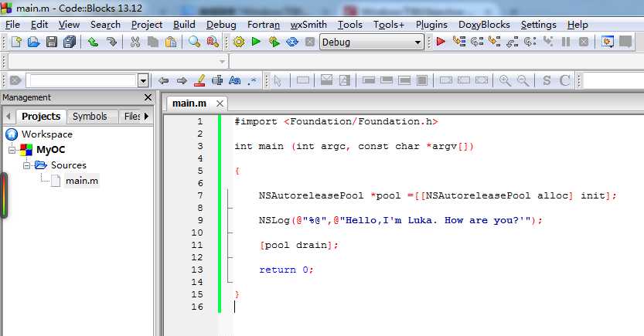Viewport: 644px width, 336px height.
Task: Jump back with left arrow icon
Action: (163, 80)
